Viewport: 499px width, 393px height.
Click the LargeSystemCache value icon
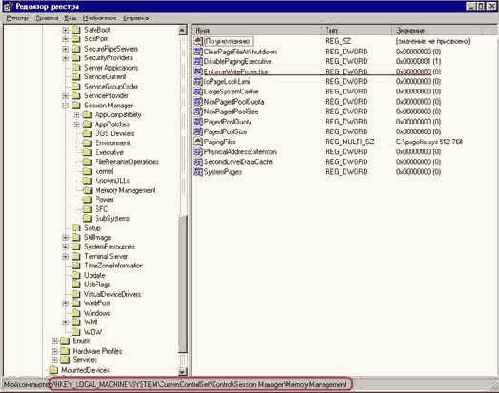pos(198,91)
